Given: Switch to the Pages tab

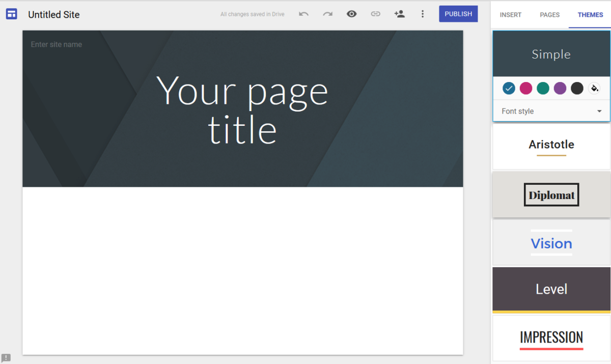Looking at the screenshot, I should click(x=550, y=15).
